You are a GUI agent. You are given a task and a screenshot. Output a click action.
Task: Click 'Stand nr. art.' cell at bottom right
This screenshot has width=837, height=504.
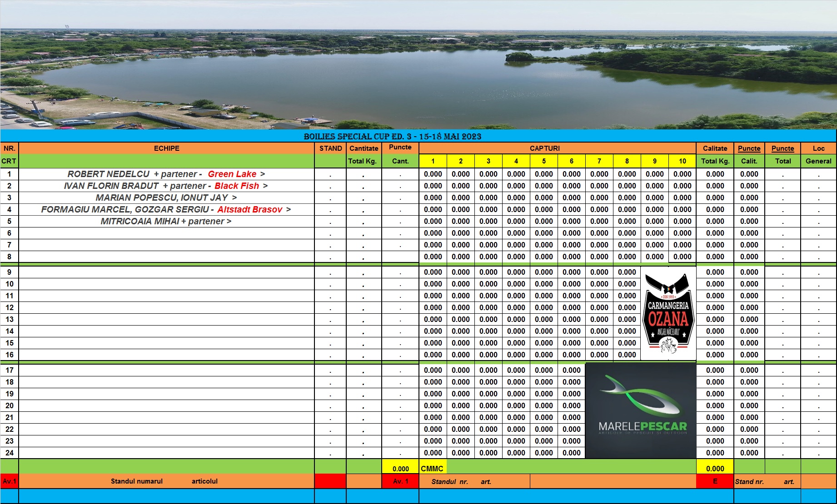coord(767,481)
